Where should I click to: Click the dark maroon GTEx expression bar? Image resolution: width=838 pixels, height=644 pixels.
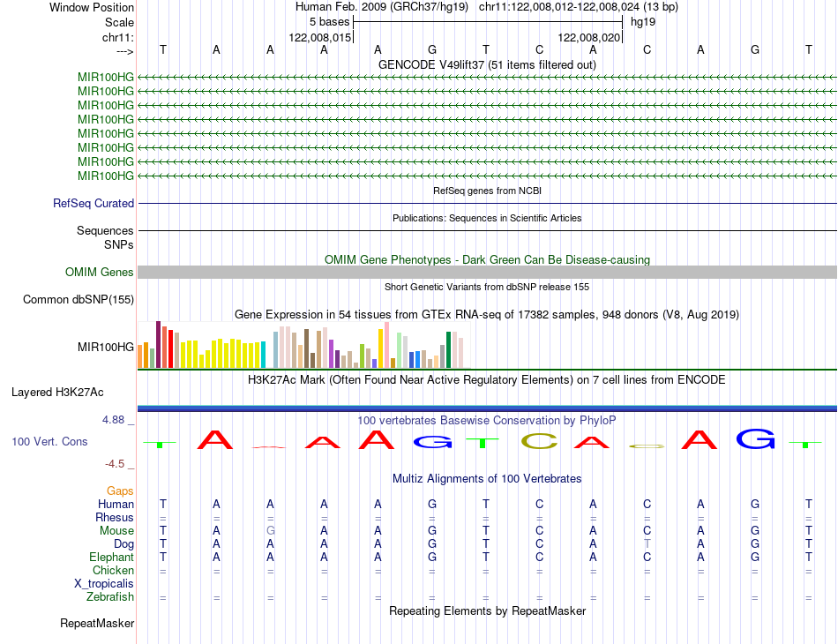(158, 345)
